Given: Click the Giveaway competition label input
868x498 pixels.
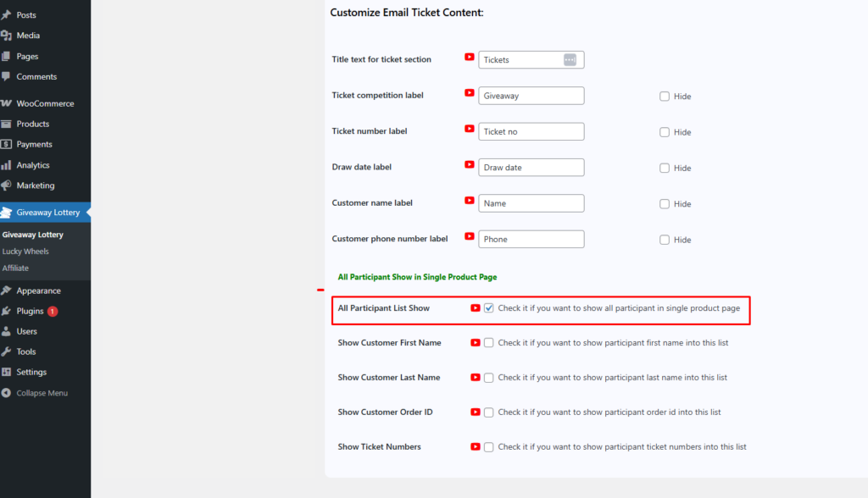Looking at the screenshot, I should 531,96.
